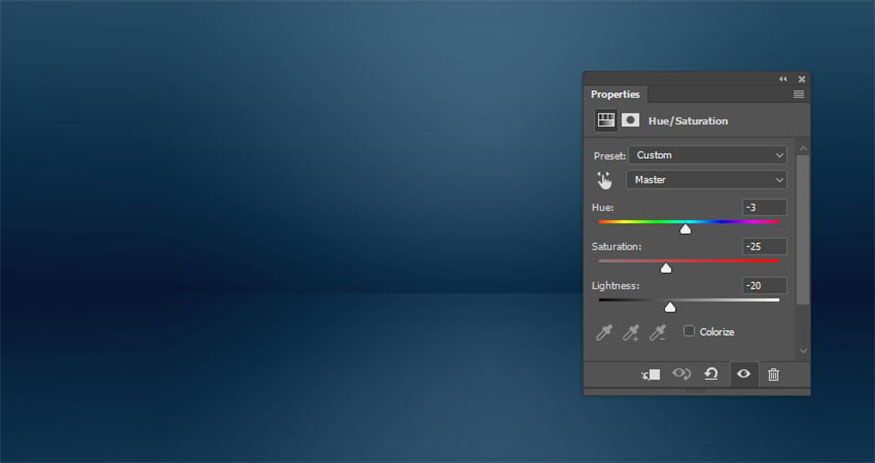Activate the on-image targeted adjustment tool

604,180
